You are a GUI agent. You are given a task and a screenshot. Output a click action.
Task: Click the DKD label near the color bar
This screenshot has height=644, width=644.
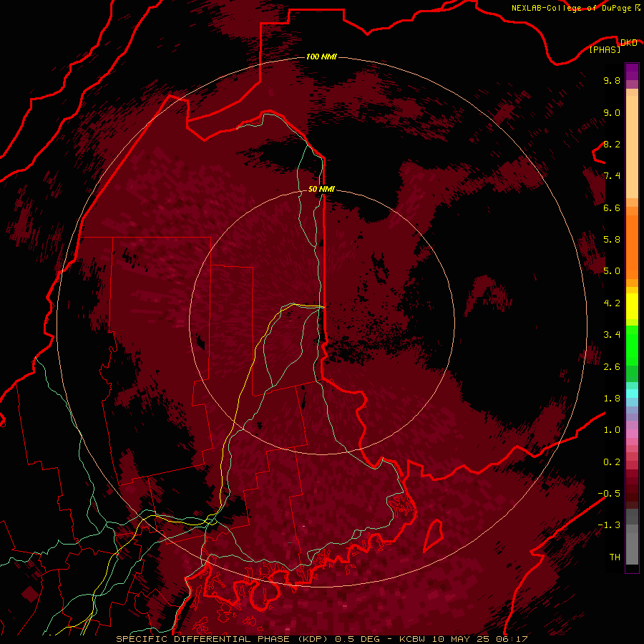coord(629,42)
